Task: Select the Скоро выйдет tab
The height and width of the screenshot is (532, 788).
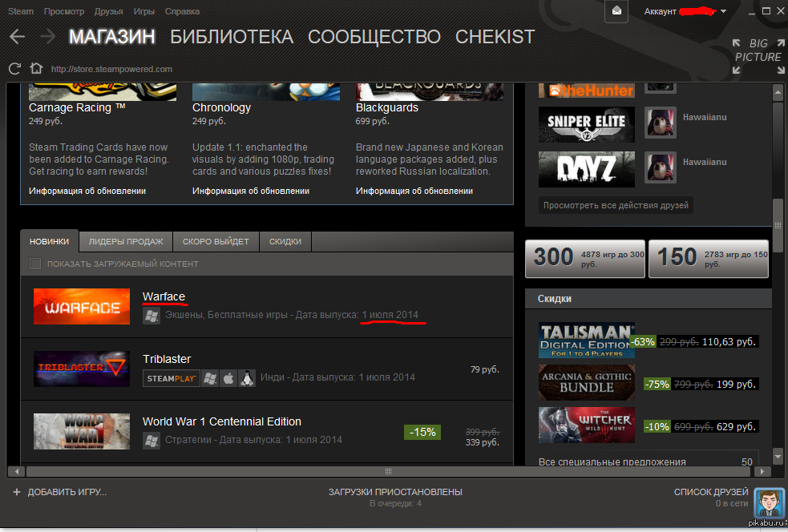Action: 215,242
